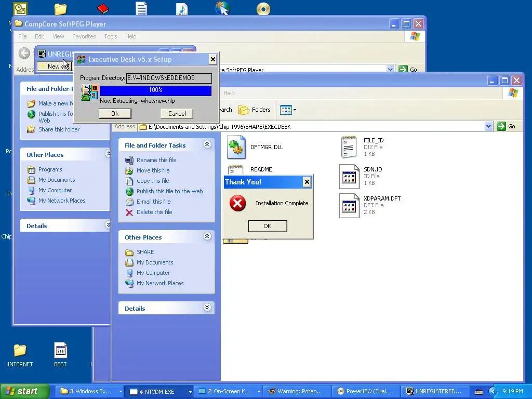Open Help menu in CompCore SoftPEG window

[130, 36]
